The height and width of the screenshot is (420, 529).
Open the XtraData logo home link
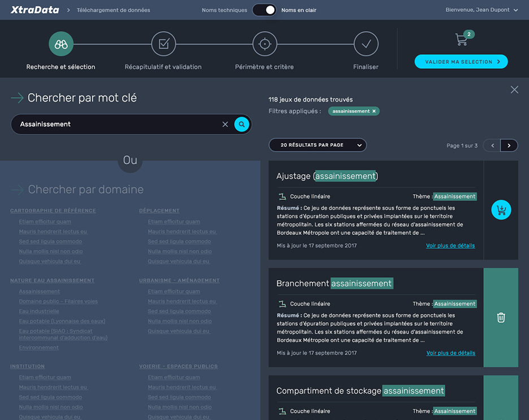tap(35, 10)
